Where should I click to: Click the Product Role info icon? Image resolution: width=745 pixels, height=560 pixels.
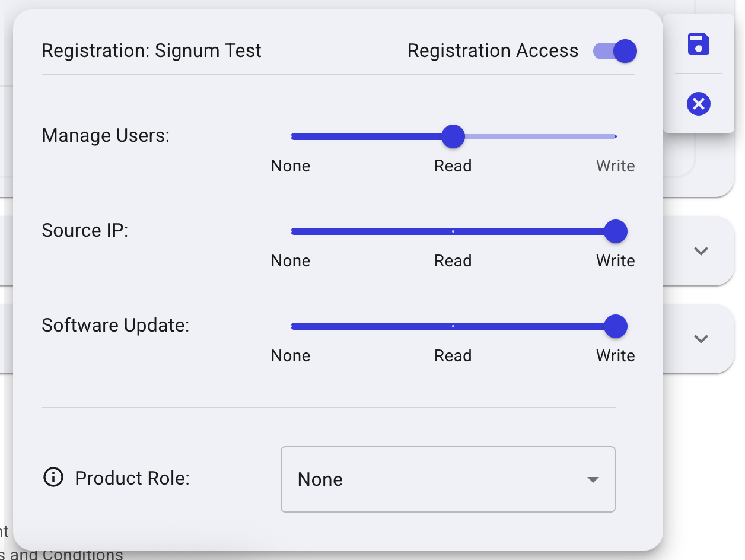[53, 477]
